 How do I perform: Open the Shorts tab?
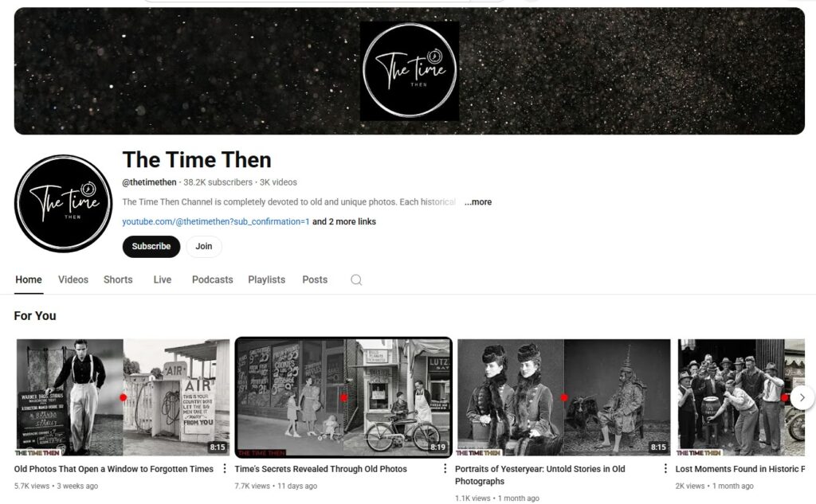pyautogui.click(x=118, y=279)
